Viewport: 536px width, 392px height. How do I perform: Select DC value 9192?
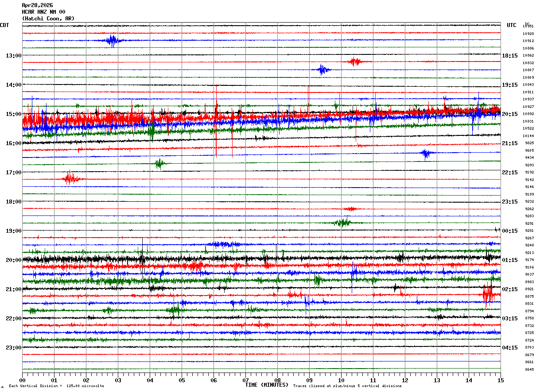tap(529, 173)
